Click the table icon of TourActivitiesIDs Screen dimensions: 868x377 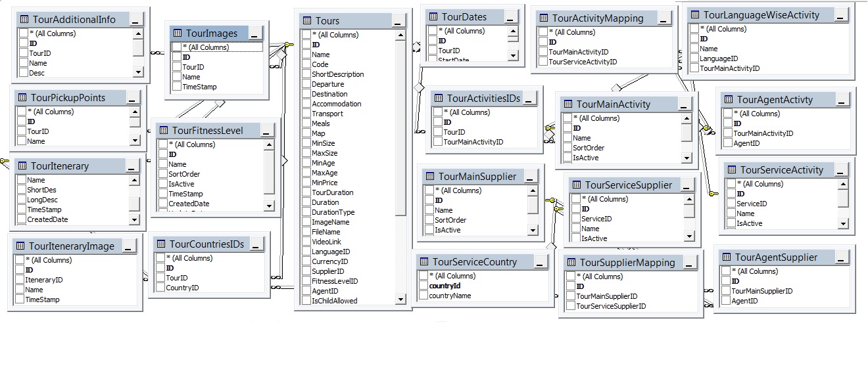pyautogui.click(x=439, y=99)
